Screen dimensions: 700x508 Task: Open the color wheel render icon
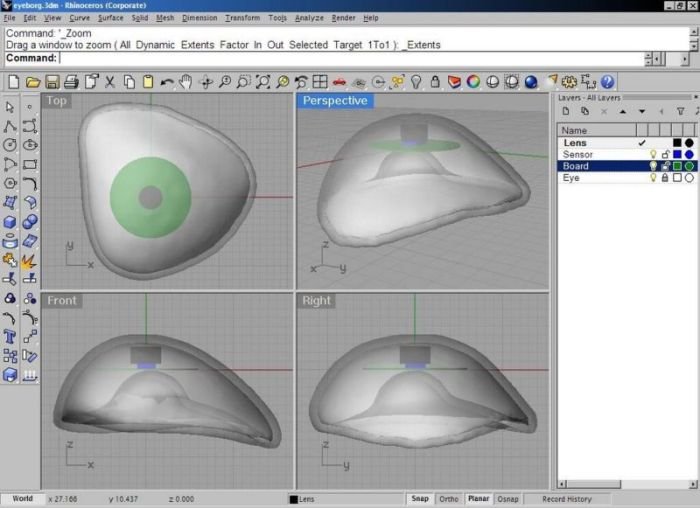[x=473, y=82]
